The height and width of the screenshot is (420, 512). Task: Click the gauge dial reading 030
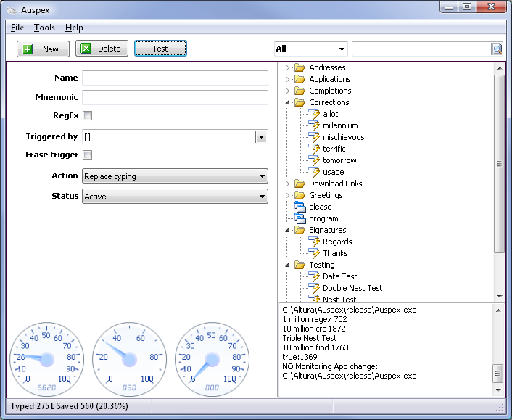[x=129, y=359]
